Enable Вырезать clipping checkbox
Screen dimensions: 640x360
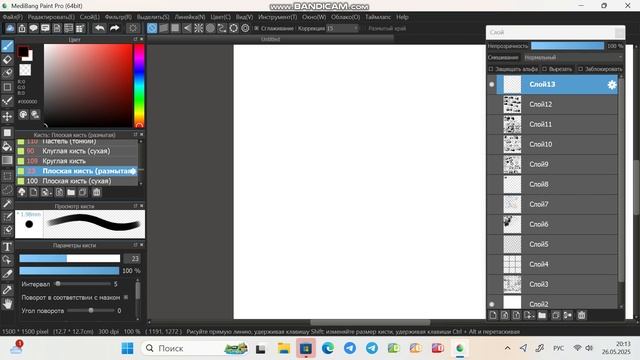544,69
